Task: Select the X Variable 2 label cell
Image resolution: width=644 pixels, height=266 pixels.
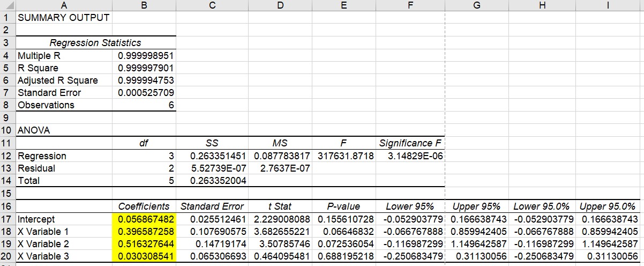Action: (64, 243)
